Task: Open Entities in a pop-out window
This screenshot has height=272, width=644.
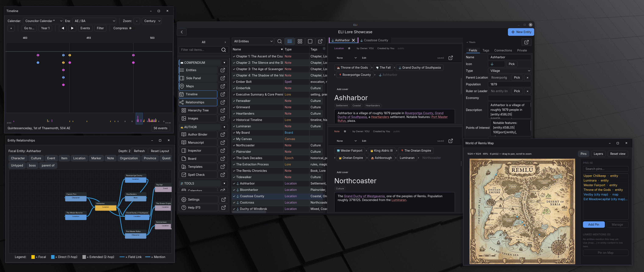Action: [x=223, y=70]
